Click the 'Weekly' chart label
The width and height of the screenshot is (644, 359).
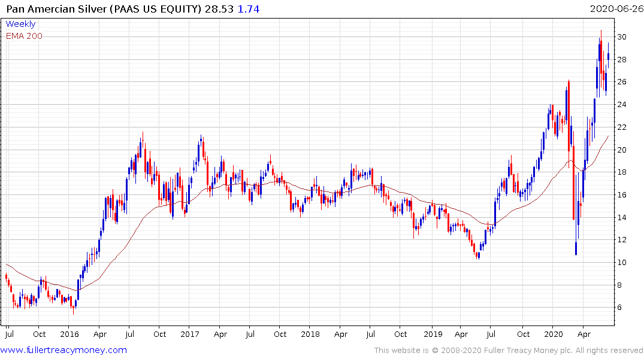(x=20, y=24)
